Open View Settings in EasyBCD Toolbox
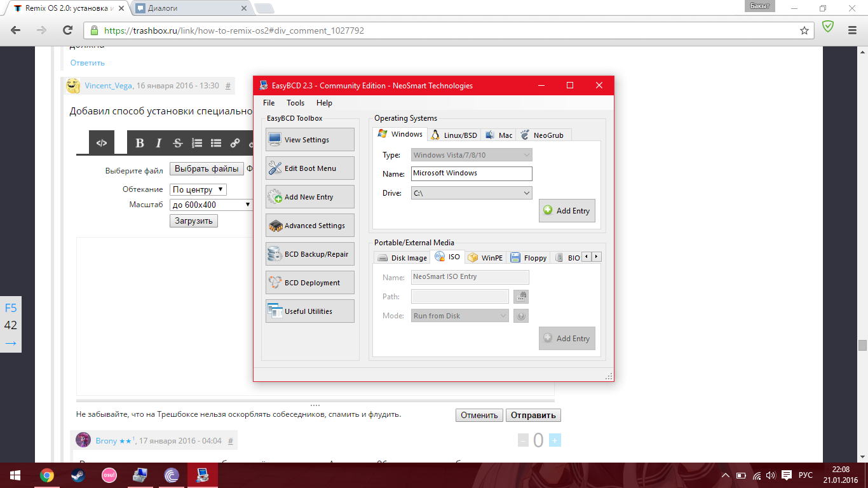The height and width of the screenshot is (488, 868). tap(310, 140)
